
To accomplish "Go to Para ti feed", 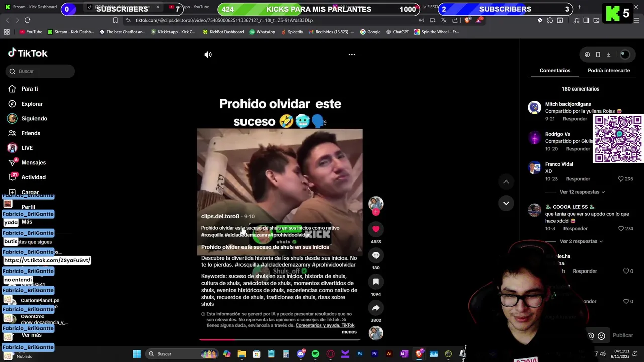I will pyautogui.click(x=29, y=89).
